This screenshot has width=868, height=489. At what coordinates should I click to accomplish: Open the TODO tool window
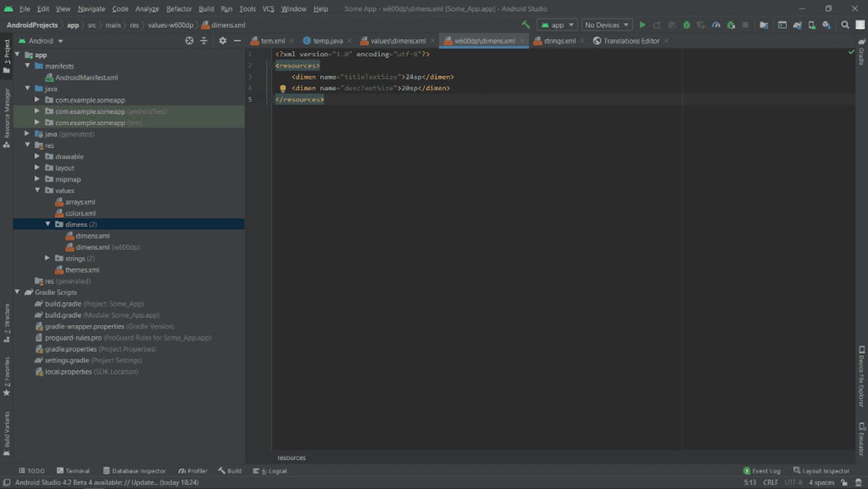coord(31,471)
